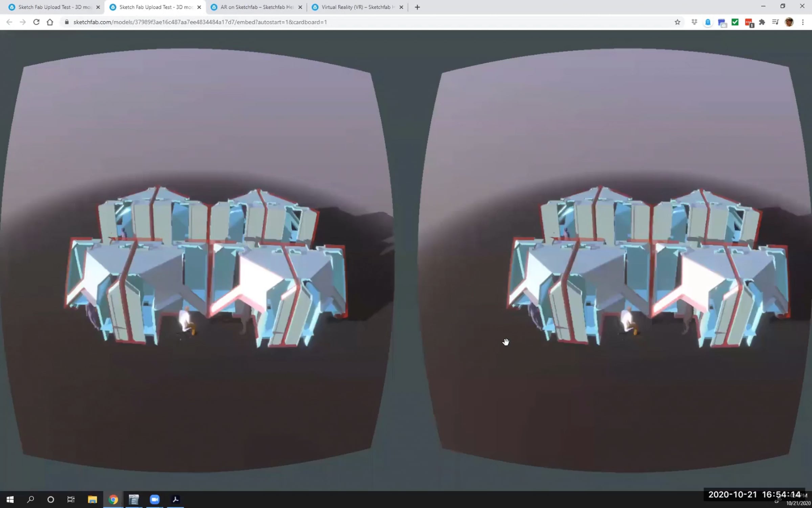
Task: Switch to the first Sketch Fab Upload Test tab
Action: [x=54, y=7]
